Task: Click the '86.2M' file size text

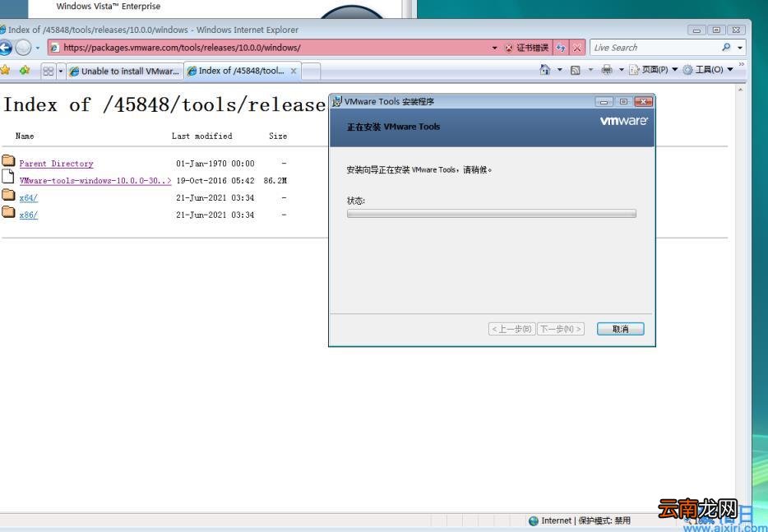Action: click(x=275, y=181)
